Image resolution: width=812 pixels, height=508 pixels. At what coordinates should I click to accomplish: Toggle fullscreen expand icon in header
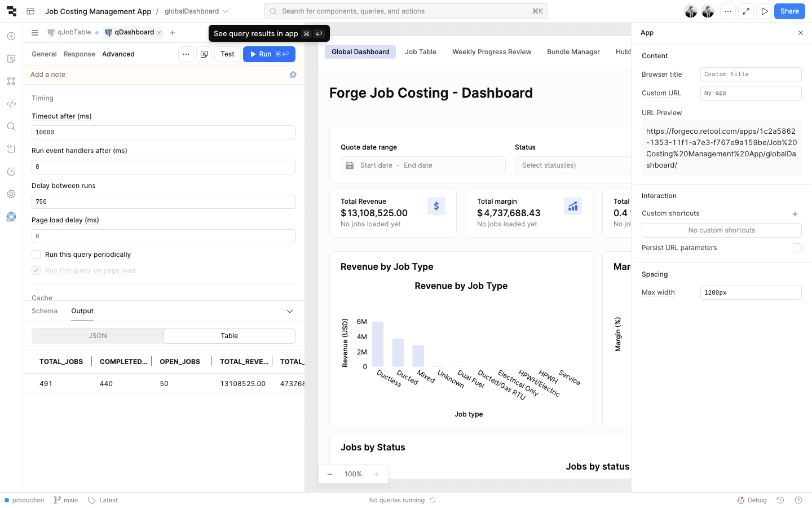(x=746, y=11)
